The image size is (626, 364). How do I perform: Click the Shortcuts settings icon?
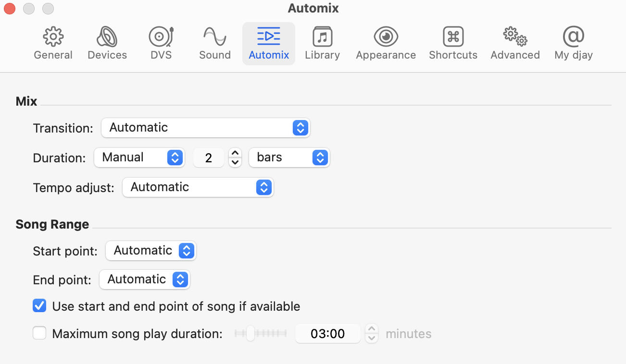[452, 42]
